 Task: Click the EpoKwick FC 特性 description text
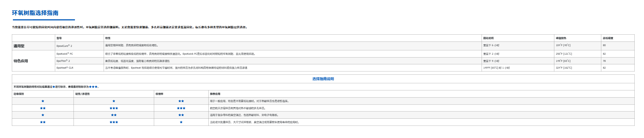(x=180, y=54)
